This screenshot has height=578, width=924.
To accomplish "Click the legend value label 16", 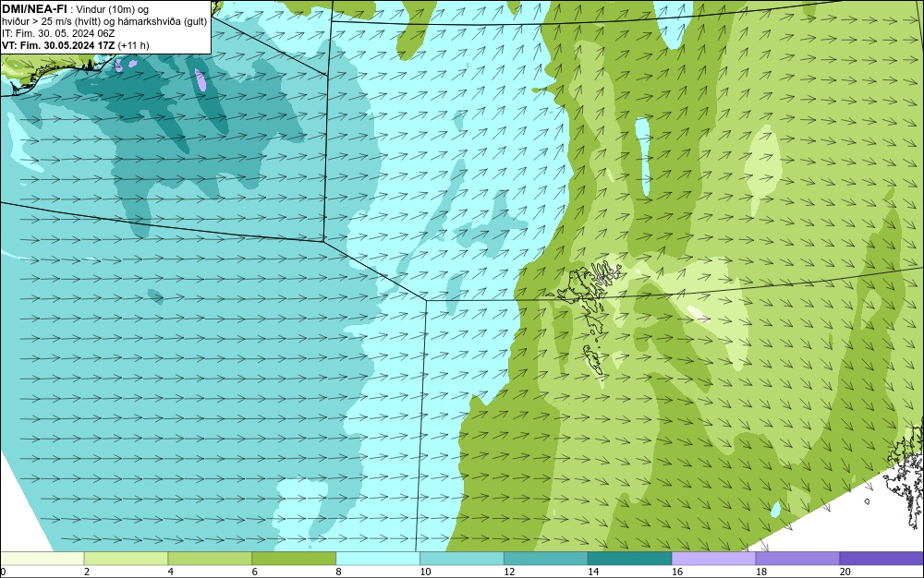I will tap(677, 572).
